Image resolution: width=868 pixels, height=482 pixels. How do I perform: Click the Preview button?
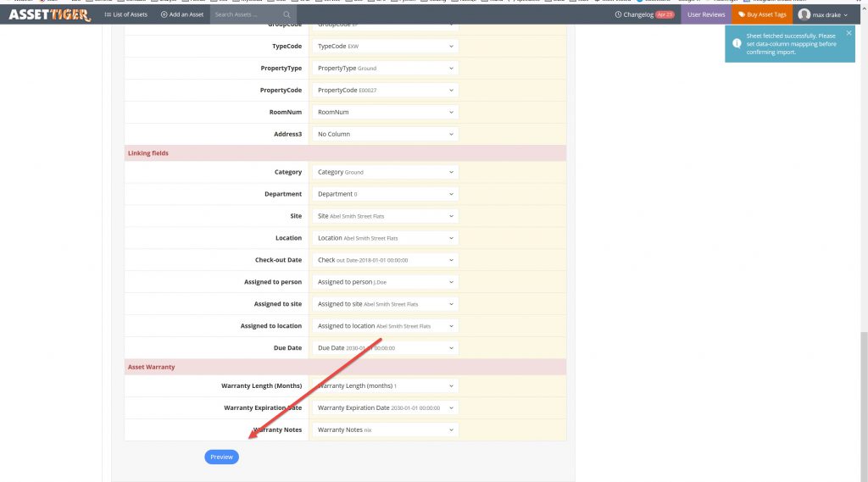click(221, 457)
